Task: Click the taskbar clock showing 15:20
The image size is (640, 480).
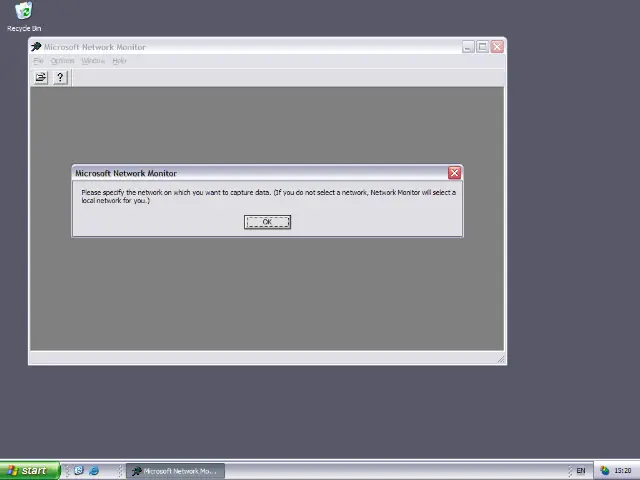Action: pos(622,471)
